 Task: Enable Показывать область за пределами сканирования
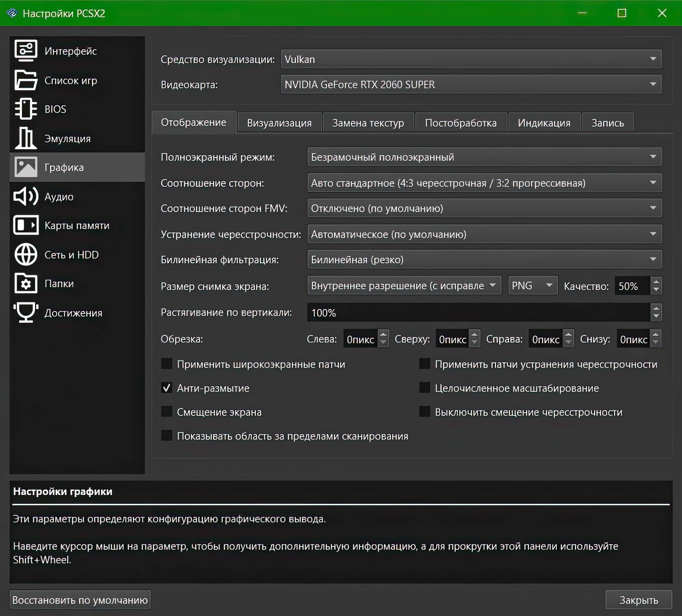tap(167, 436)
